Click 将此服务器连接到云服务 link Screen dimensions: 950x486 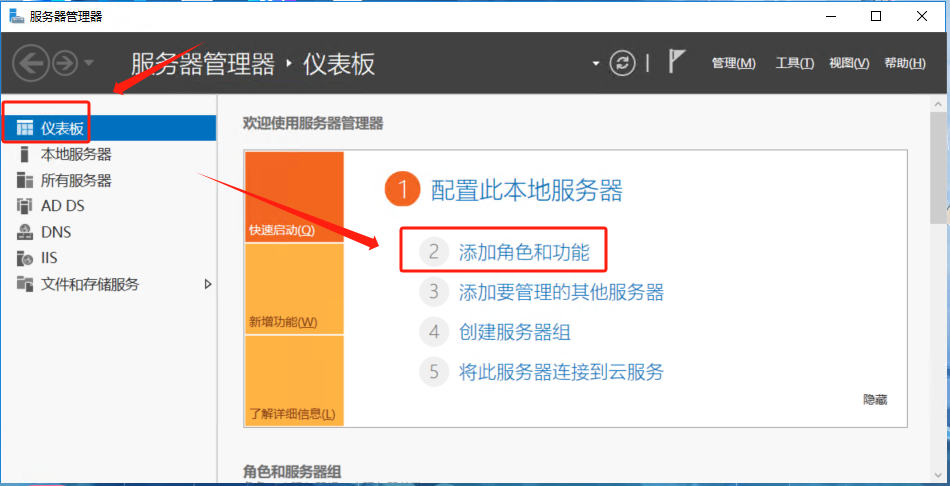coord(561,371)
